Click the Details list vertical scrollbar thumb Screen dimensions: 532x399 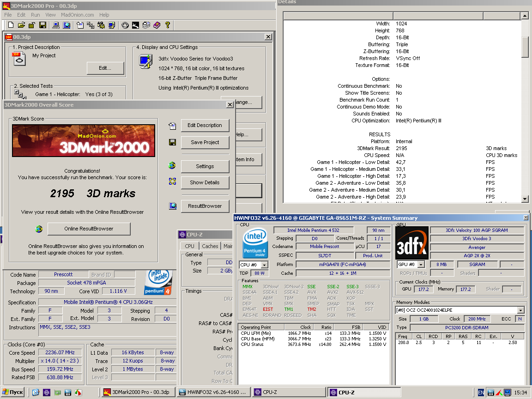(x=525, y=46)
